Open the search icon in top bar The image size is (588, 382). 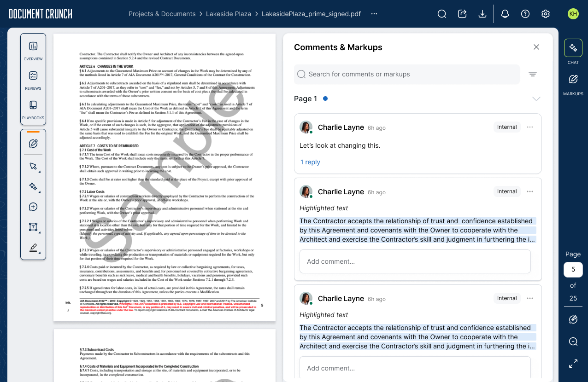pyautogui.click(x=442, y=14)
